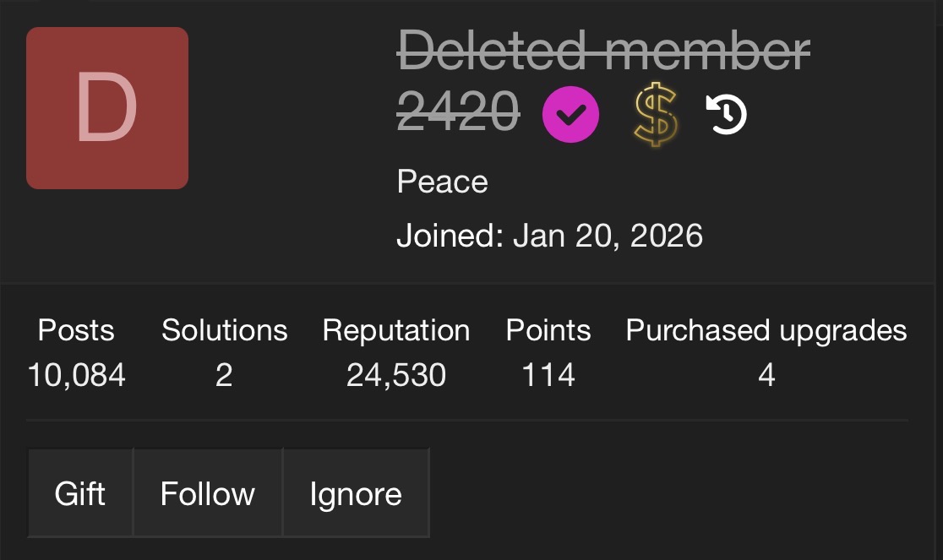Follow this member
943x560 pixels.
coord(208,493)
